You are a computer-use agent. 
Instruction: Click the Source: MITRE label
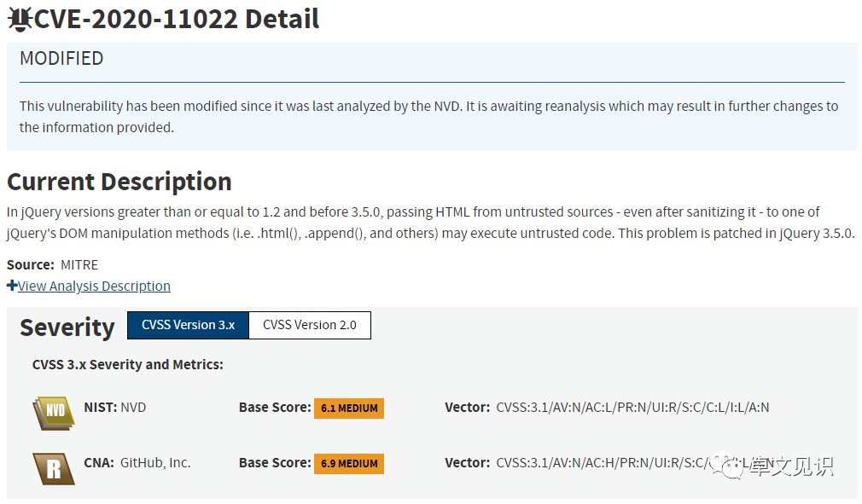[52, 264]
